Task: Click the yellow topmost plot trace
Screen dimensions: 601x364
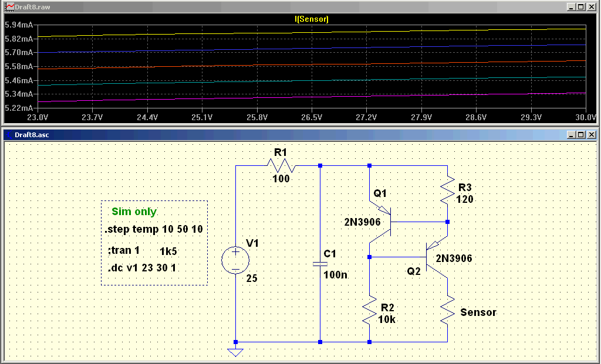Action: tap(312, 33)
